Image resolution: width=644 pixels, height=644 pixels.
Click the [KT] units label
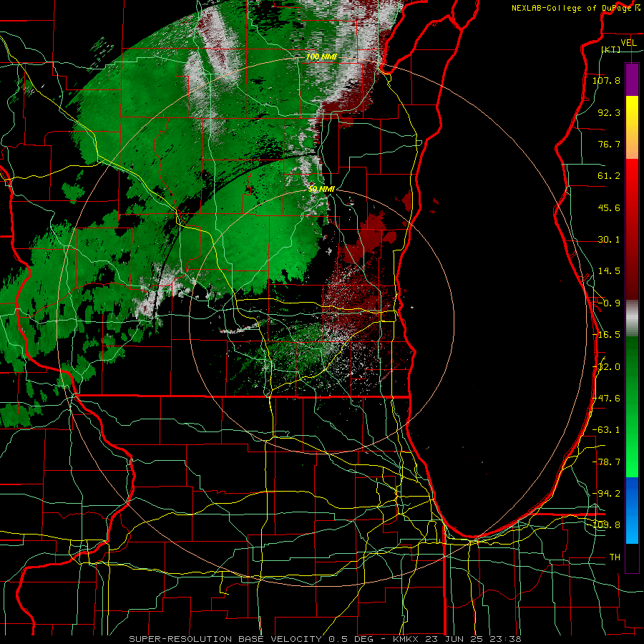click(611, 49)
